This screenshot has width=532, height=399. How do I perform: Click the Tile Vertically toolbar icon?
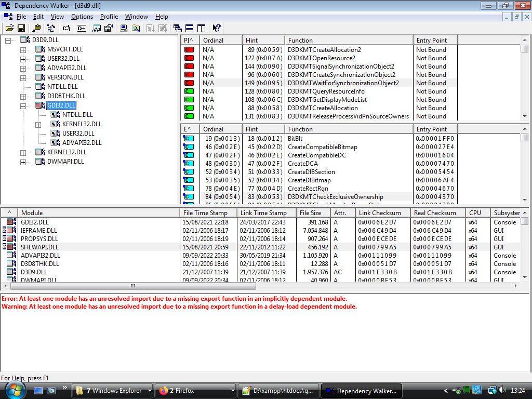201,28
